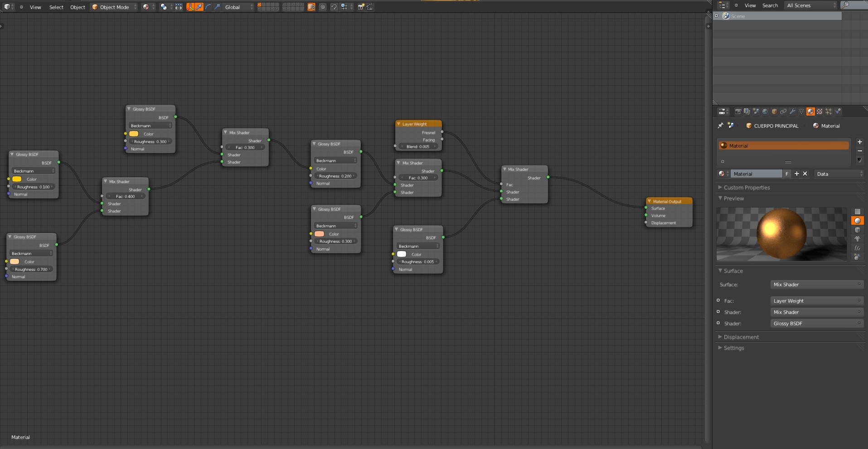Image resolution: width=868 pixels, height=449 pixels.
Task: Toggle the properties pin icon
Action: 721,126
